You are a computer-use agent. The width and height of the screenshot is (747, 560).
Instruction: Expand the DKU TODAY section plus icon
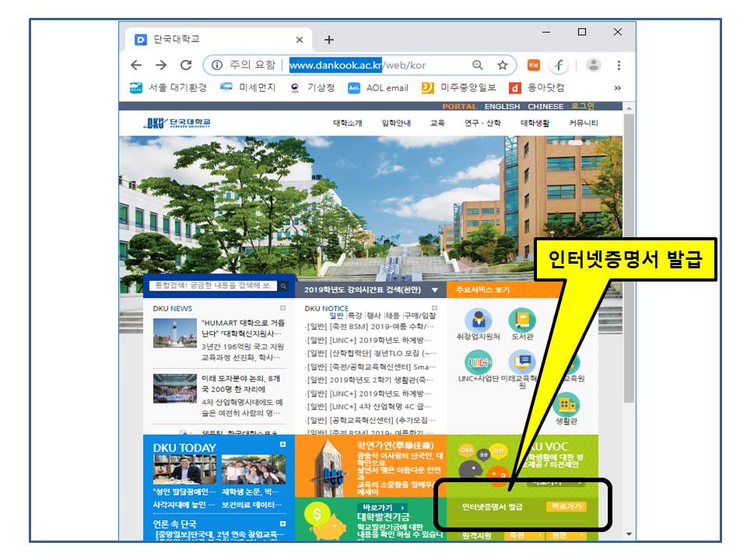pyautogui.click(x=282, y=445)
